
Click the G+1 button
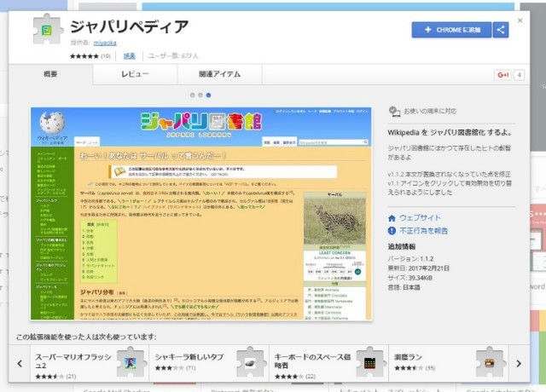click(x=502, y=75)
